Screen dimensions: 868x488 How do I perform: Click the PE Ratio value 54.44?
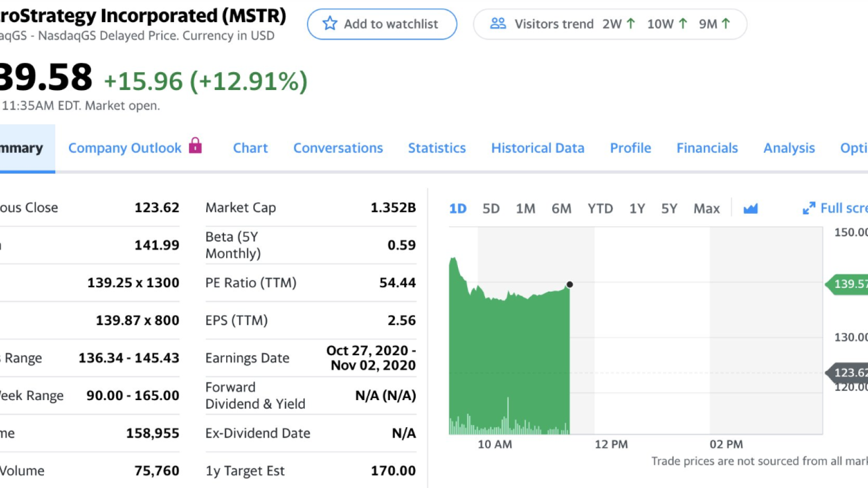397,282
